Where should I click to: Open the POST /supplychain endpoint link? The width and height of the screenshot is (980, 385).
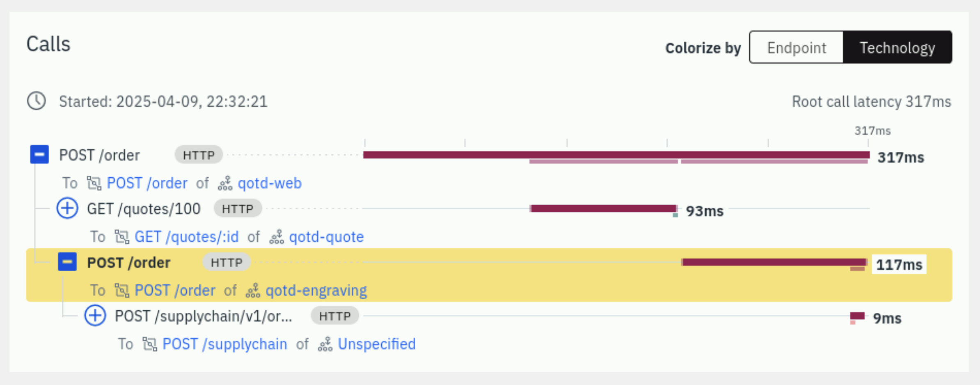(225, 344)
